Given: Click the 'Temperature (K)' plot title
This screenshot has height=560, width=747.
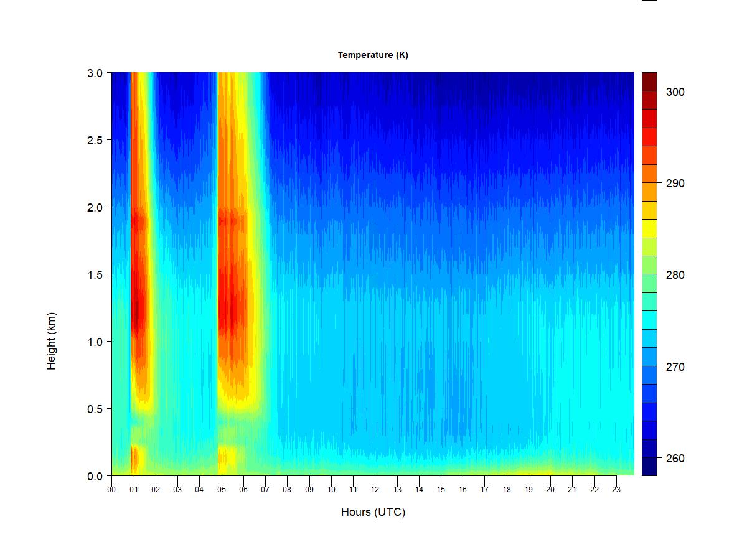Looking at the screenshot, I should click(x=373, y=55).
